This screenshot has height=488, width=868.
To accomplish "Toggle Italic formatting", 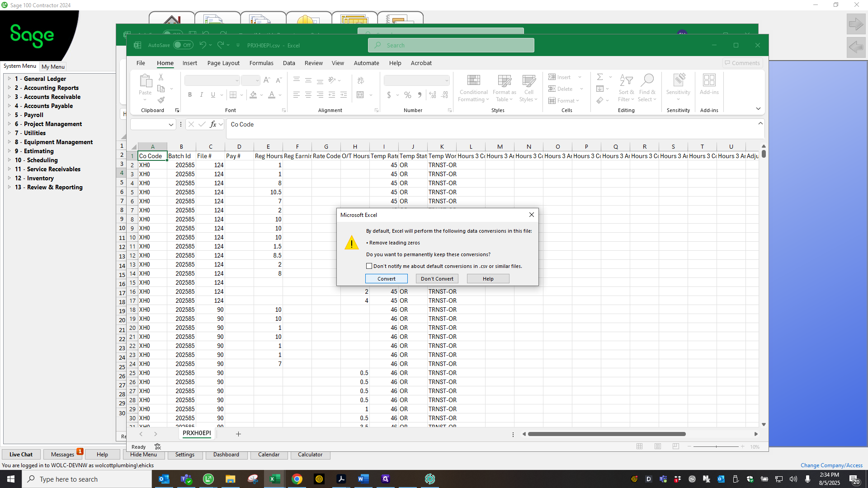I will [202, 95].
